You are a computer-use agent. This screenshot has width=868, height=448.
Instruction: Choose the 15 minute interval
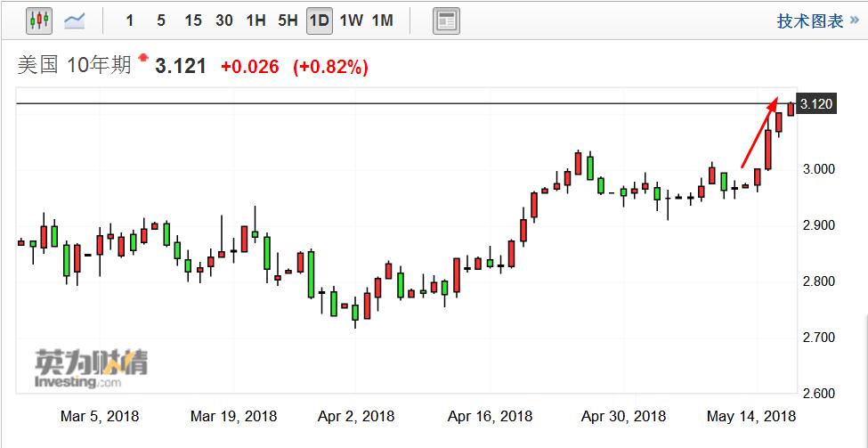click(193, 21)
